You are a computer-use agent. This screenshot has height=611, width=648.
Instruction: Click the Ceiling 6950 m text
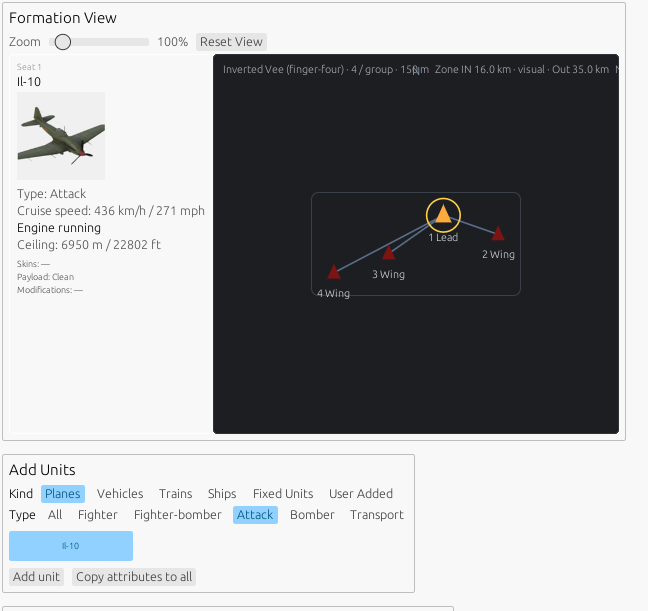[x=89, y=245]
